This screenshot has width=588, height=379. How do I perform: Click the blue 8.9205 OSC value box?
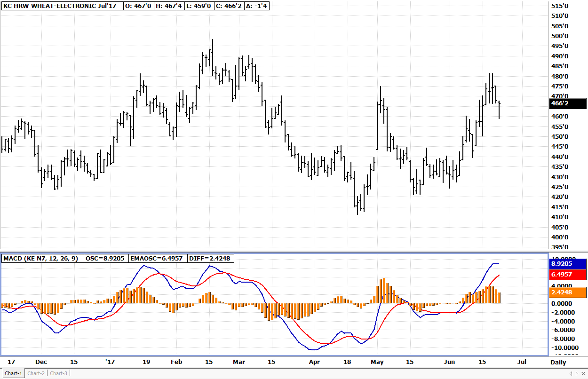567,264
